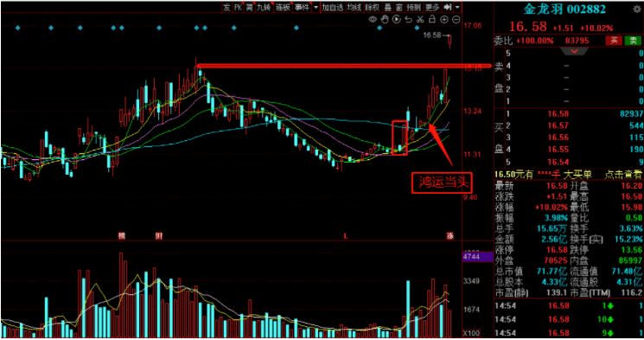This screenshot has height=340, width=644.
Task: Open the 更多 menu
Action: pyautogui.click(x=432, y=8)
